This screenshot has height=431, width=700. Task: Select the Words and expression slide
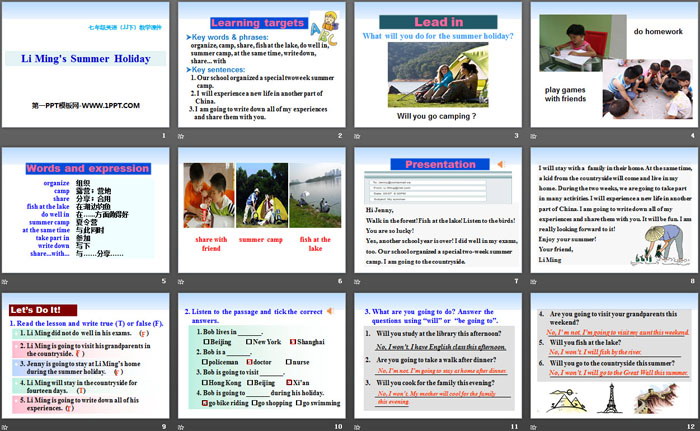pyautogui.click(x=85, y=210)
